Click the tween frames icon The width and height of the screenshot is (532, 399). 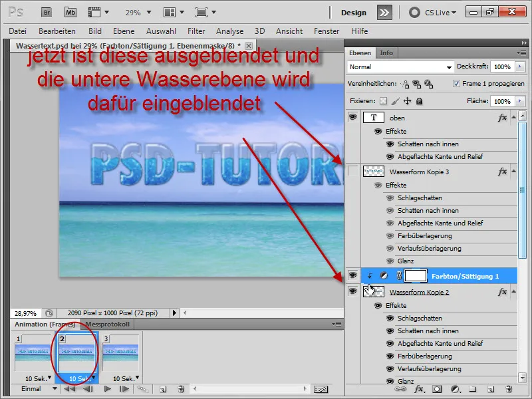(x=143, y=389)
